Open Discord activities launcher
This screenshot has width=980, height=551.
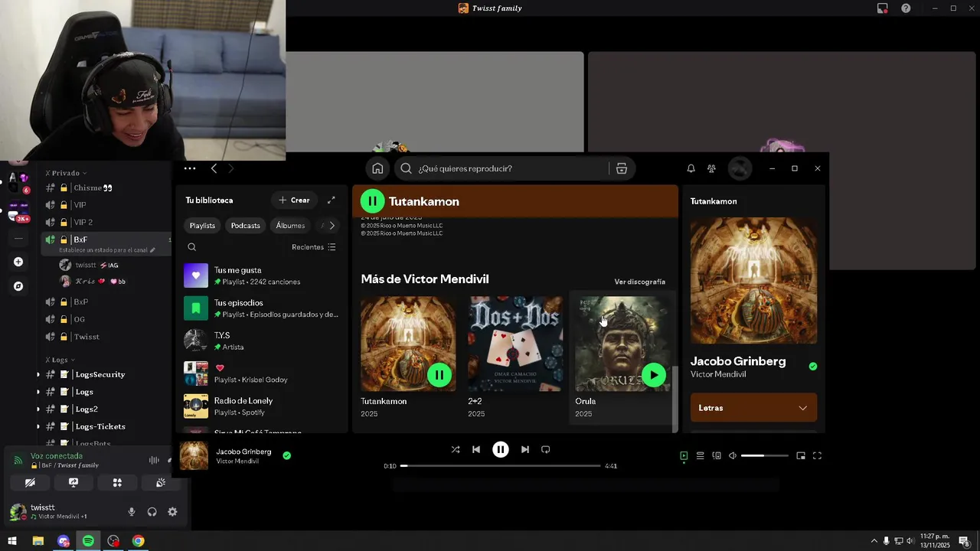117,483
